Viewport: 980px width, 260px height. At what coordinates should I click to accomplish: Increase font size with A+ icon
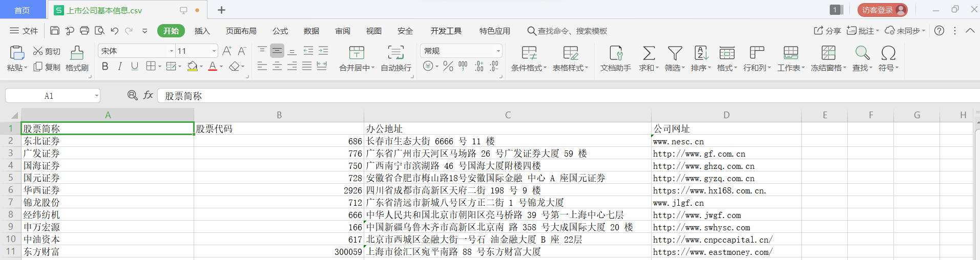coord(227,51)
